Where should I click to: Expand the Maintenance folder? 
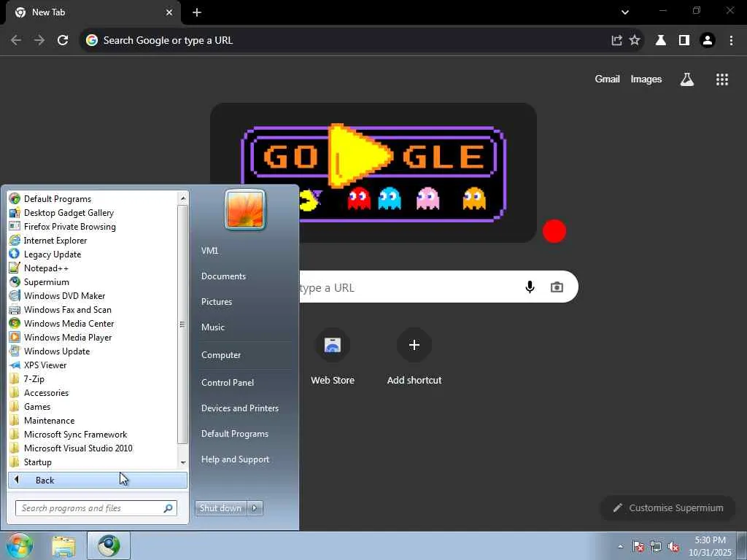(93, 420)
